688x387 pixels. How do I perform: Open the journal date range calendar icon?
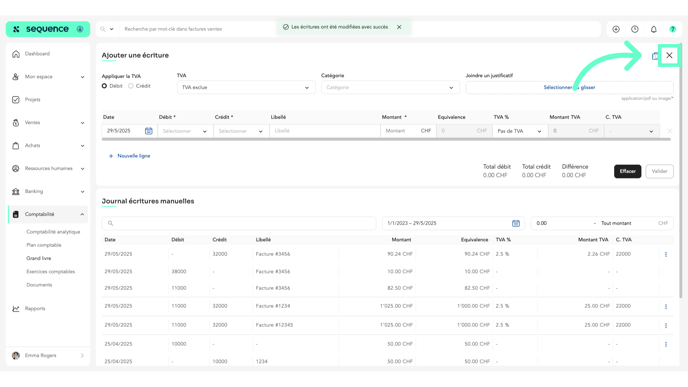(x=516, y=223)
